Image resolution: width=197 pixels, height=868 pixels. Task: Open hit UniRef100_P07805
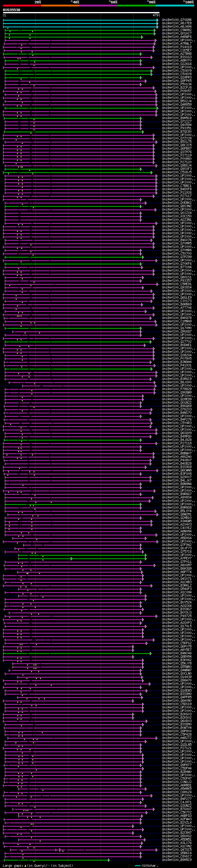point(177,359)
